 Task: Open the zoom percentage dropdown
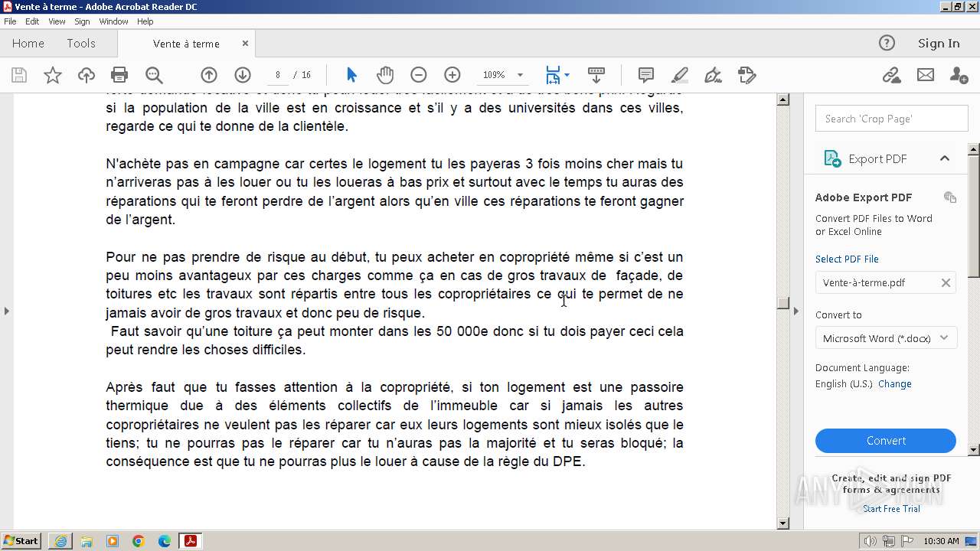[520, 75]
